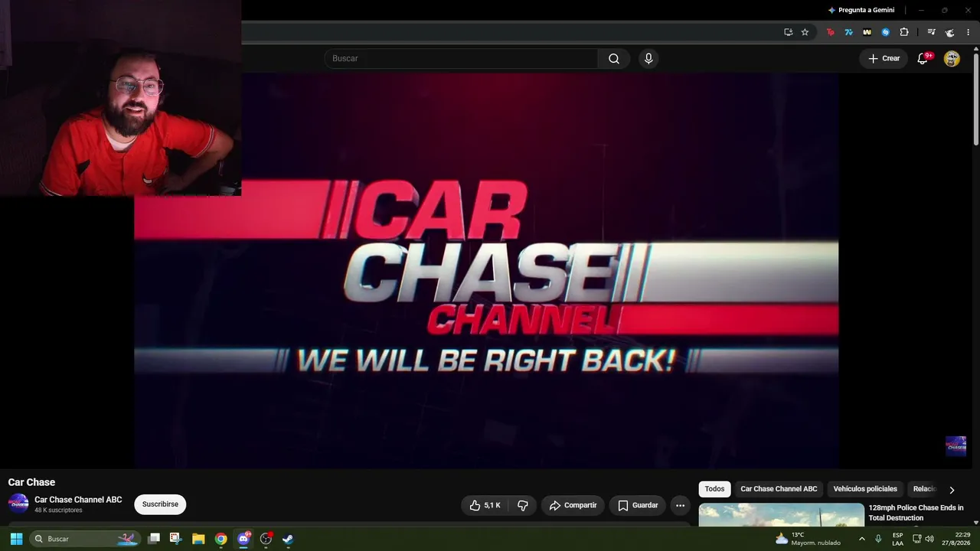Image resolution: width=980 pixels, height=551 pixels.
Task: Click the Car Chase Channel ABC avatar
Action: click(18, 504)
